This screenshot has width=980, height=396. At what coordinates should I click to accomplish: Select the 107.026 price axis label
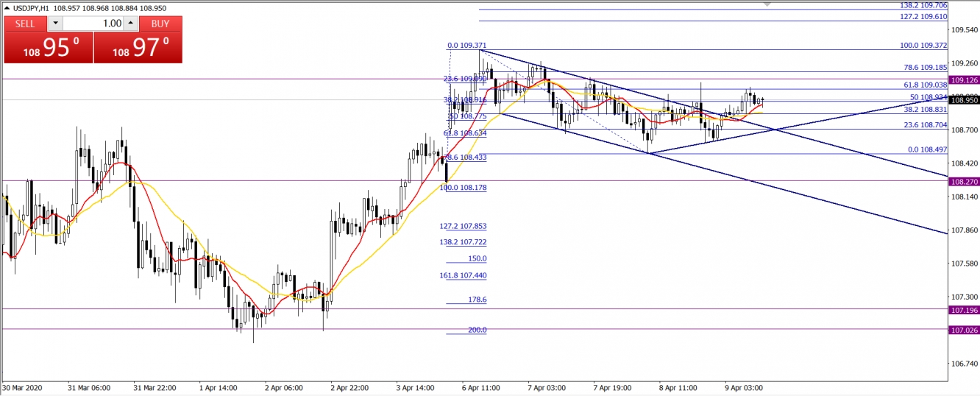[964, 330]
